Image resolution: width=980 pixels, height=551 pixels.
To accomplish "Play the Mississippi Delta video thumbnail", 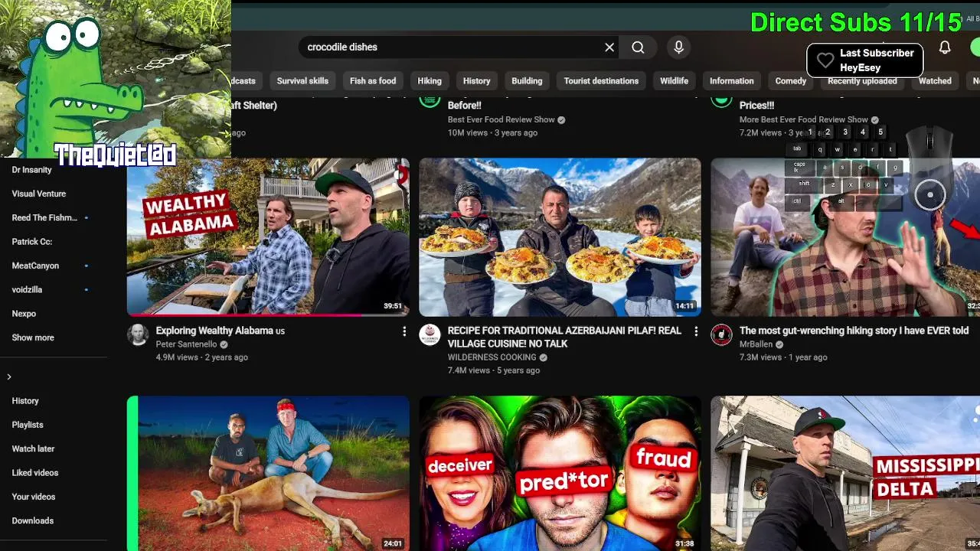I will pos(845,473).
